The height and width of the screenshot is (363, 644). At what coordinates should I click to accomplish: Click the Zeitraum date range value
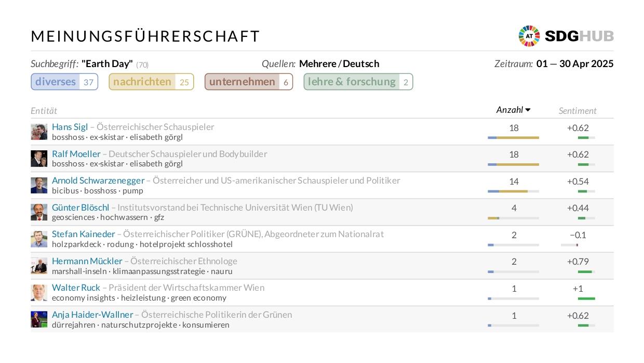575,63
